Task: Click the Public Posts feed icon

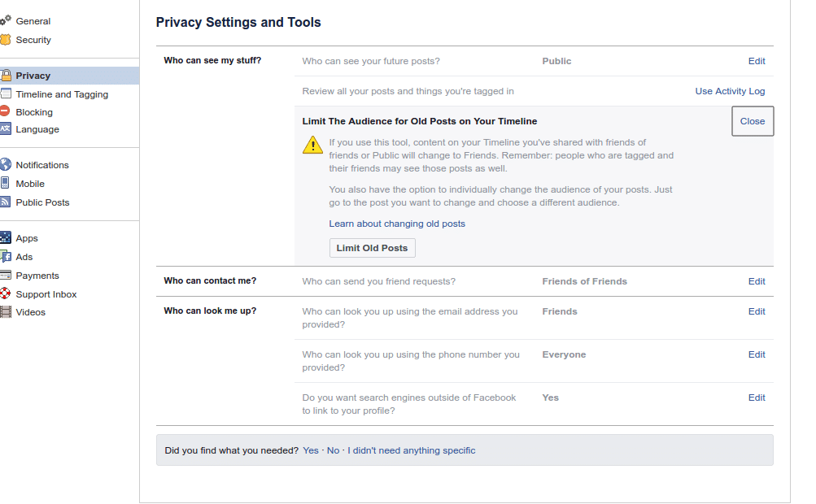Action: 5,202
